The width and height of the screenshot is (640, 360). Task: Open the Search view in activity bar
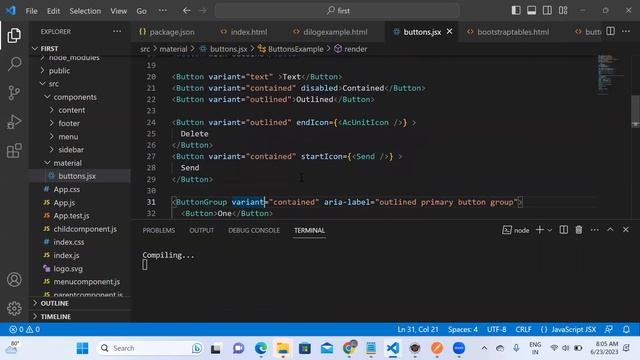tap(14, 64)
